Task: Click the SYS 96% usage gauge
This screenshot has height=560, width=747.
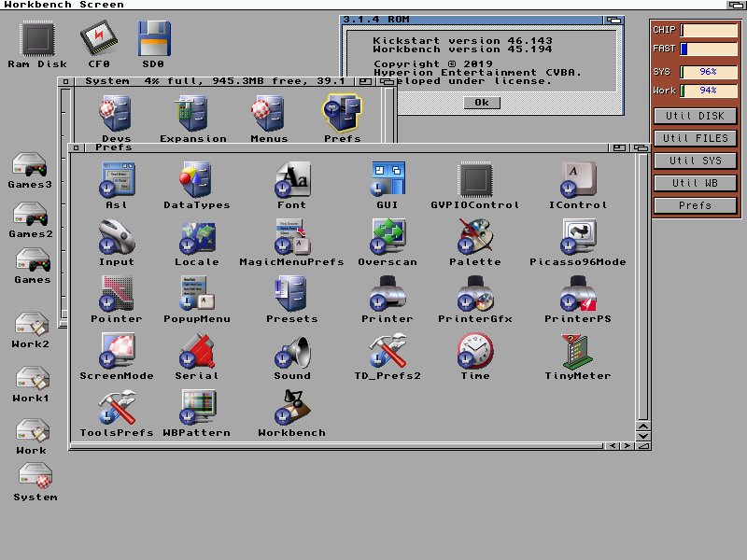Action: pyautogui.click(x=709, y=72)
